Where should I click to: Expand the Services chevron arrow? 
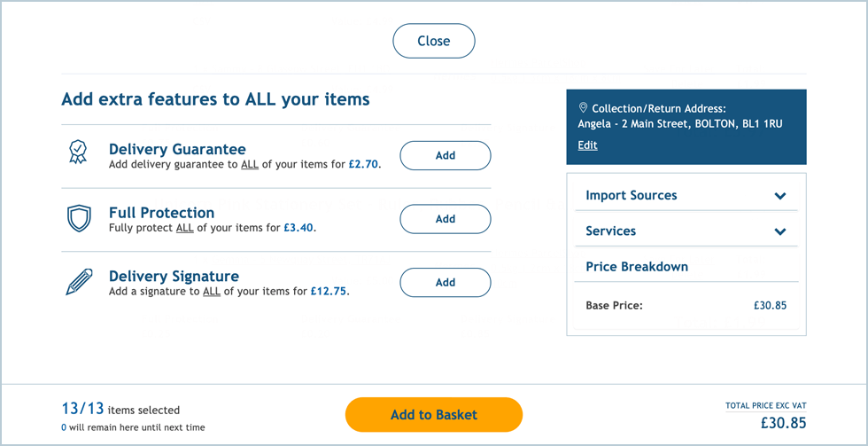[780, 231]
